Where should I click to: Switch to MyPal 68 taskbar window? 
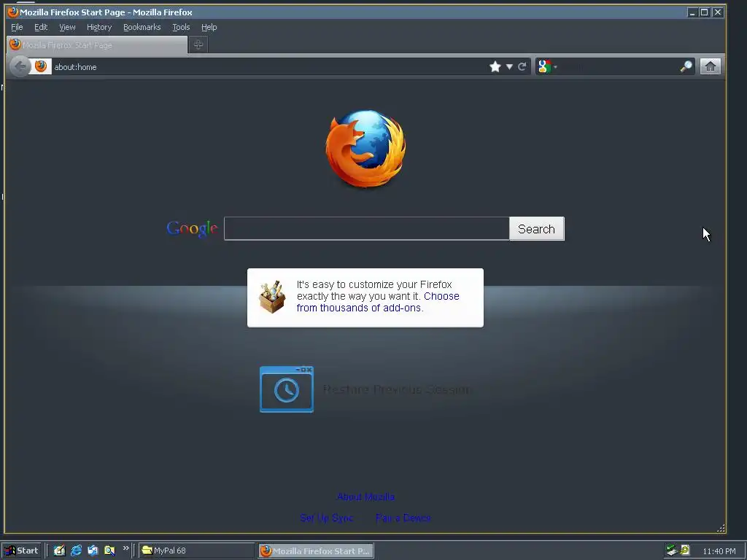coord(196,551)
